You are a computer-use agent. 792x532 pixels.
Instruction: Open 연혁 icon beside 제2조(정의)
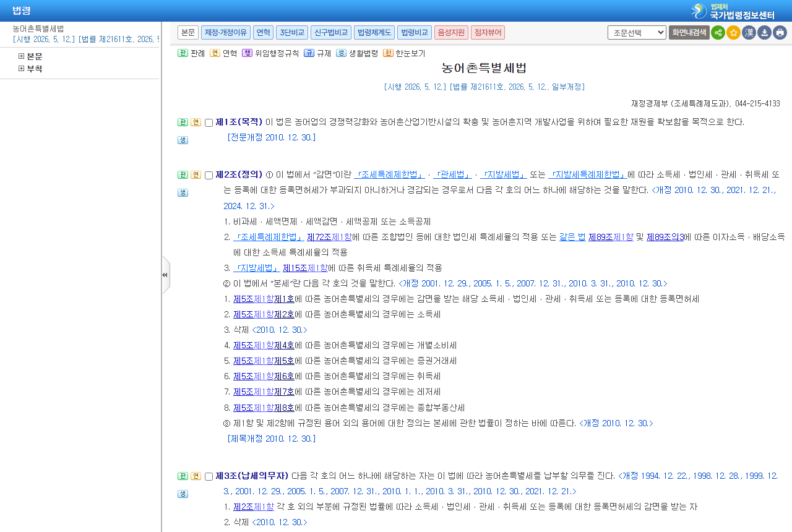[196, 174]
